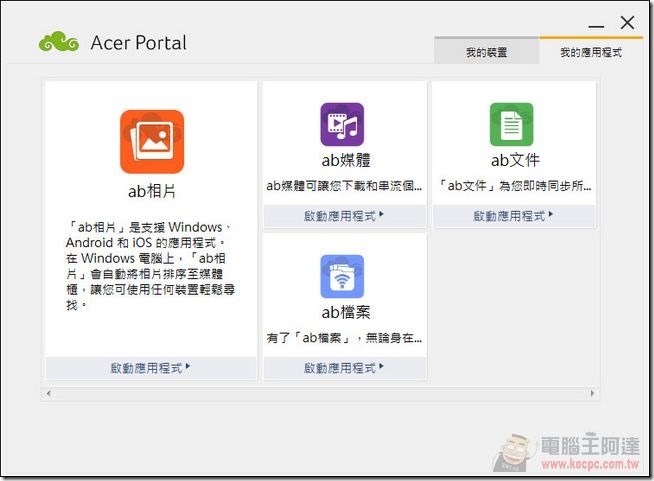This screenshot has height=481, width=654.
Task: Click the ab文件 title text
Action: 515,160
